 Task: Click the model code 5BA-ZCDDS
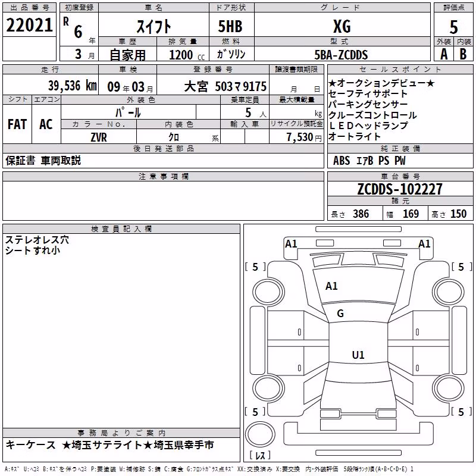(x=341, y=55)
